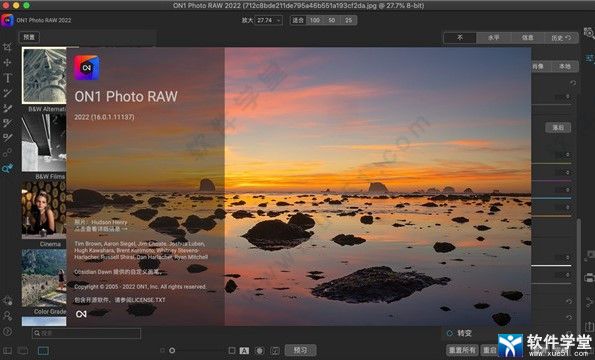Set zoom to 25
This screenshot has height=360, width=595.
[x=348, y=20]
